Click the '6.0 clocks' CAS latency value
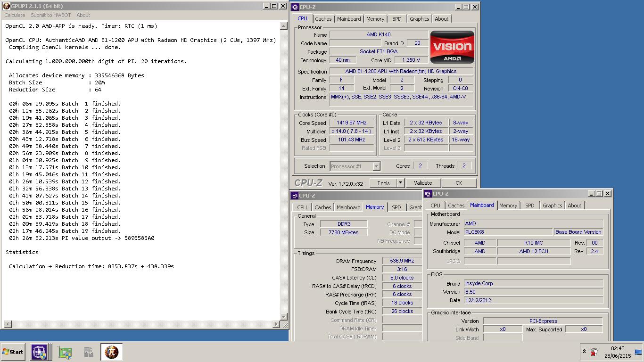This screenshot has height=362, width=644. [x=402, y=278]
